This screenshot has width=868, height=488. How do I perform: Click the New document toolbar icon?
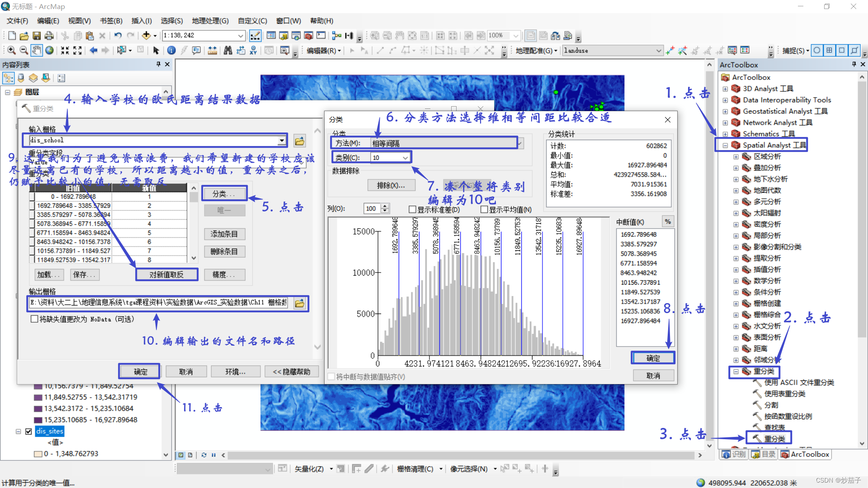12,36
